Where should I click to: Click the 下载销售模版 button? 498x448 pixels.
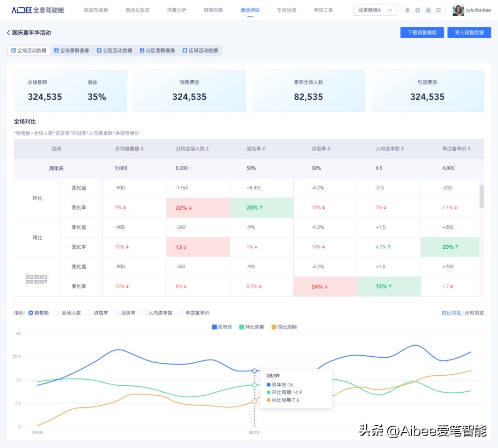point(421,32)
